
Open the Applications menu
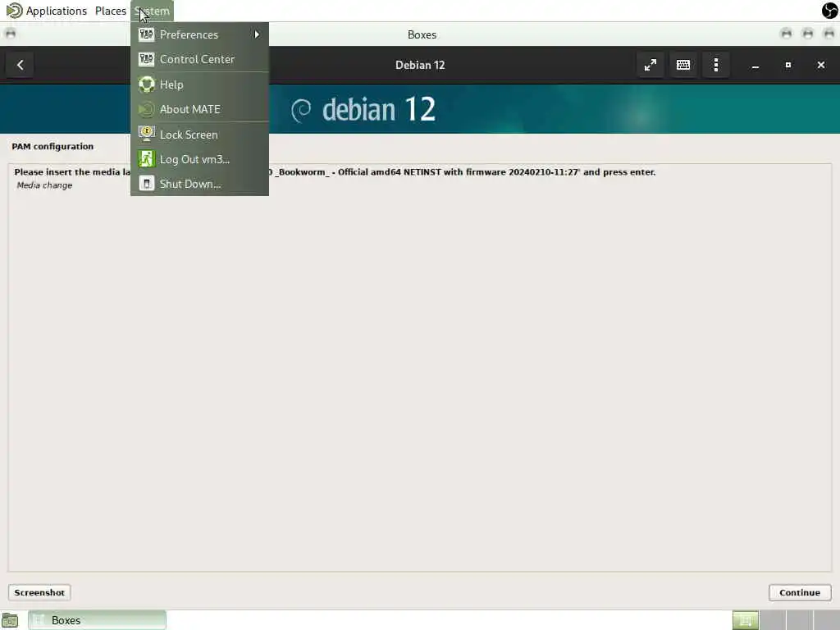(x=57, y=11)
